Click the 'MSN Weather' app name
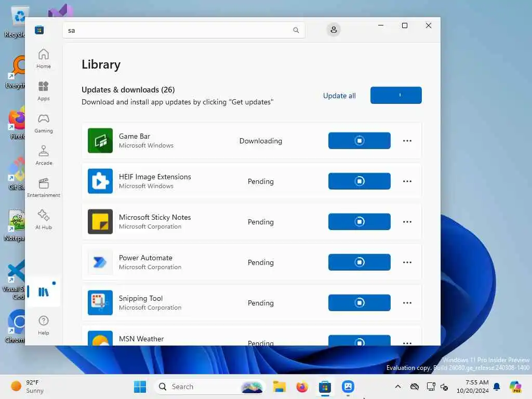This screenshot has height=399, width=532. point(141,339)
